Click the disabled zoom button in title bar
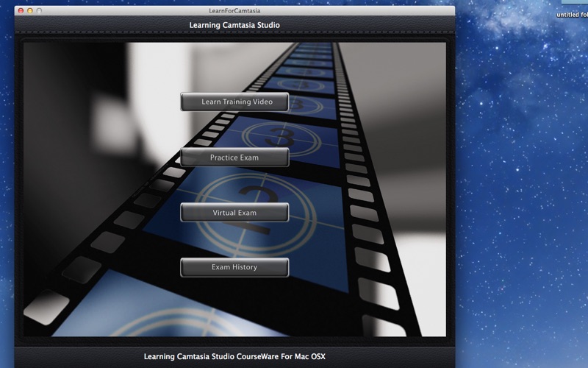588x368 pixels. point(39,11)
